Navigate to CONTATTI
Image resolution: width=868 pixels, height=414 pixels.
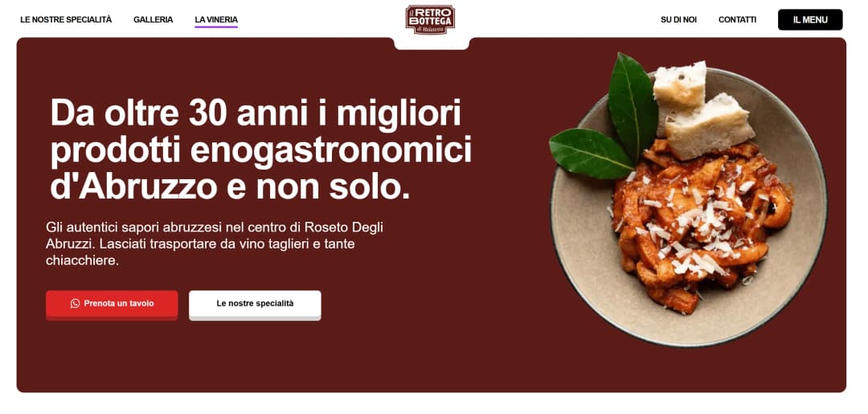pyautogui.click(x=737, y=19)
